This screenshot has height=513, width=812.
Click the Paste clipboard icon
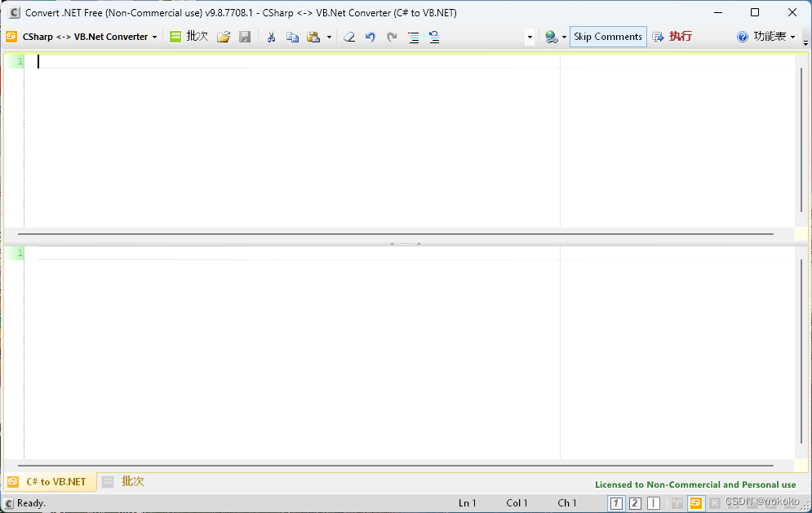click(x=313, y=37)
